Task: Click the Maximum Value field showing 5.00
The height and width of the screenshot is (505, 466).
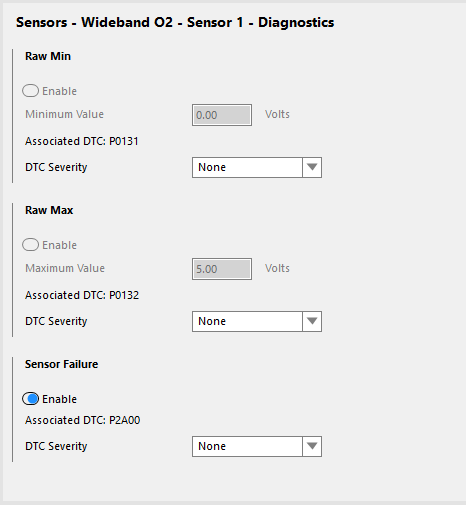Action: coord(222,269)
